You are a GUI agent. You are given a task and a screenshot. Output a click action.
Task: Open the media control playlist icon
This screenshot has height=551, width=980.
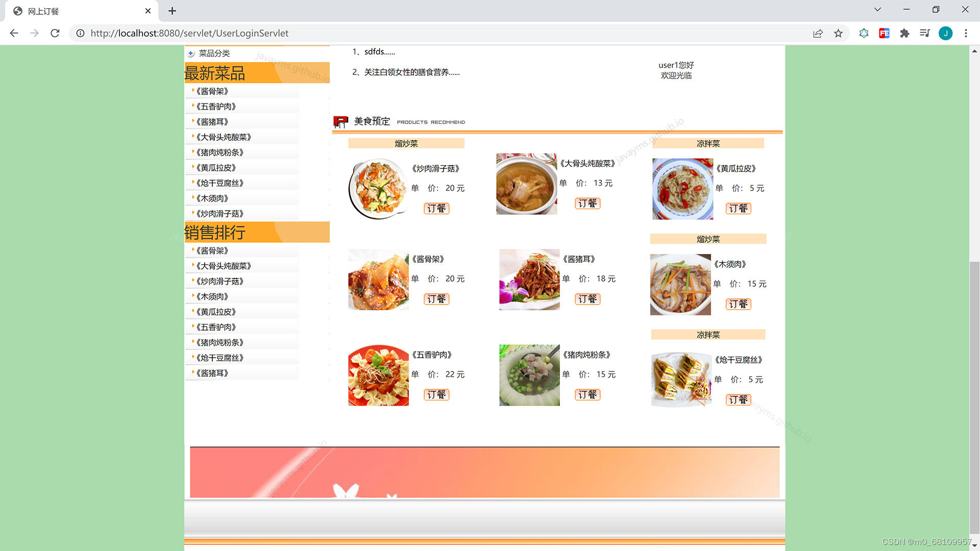[x=925, y=33]
